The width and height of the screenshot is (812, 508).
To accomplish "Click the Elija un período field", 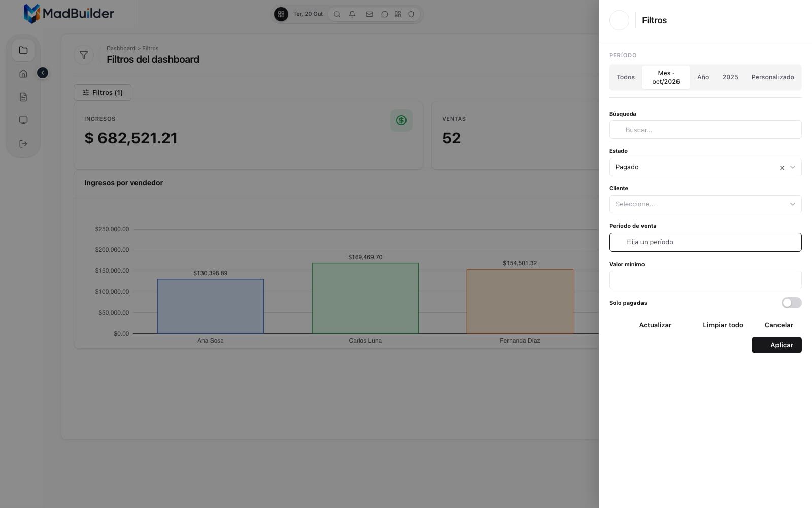I will (705, 242).
